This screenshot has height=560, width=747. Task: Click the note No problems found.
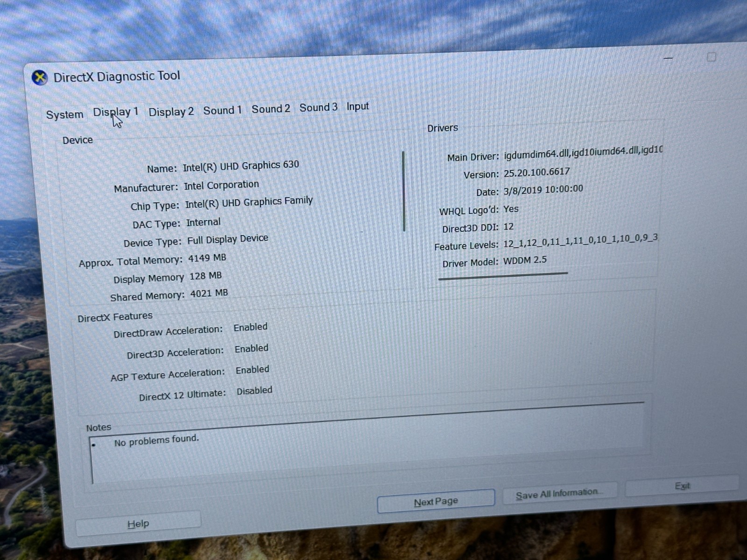157,441
